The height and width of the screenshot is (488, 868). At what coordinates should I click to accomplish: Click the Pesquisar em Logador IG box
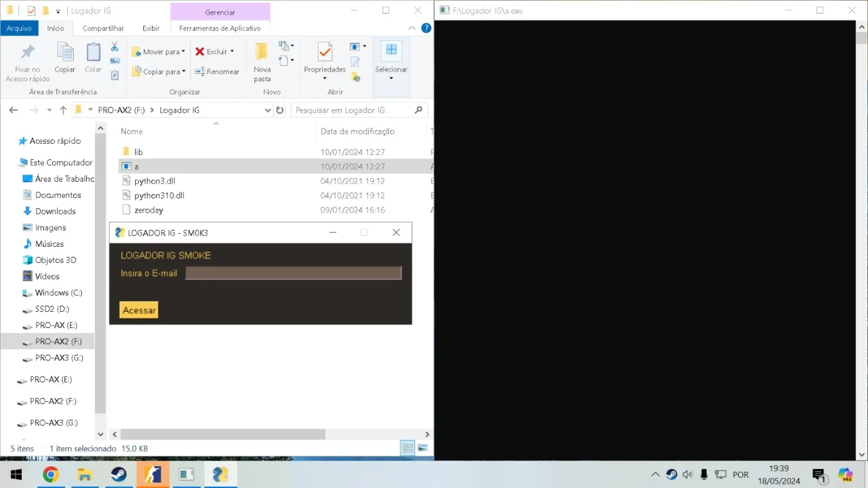point(352,110)
